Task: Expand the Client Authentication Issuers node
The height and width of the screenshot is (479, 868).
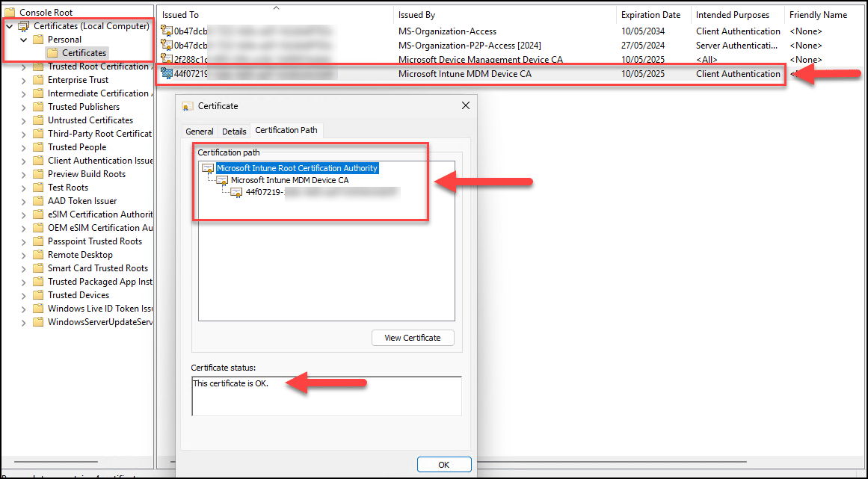Action: pos(23,161)
